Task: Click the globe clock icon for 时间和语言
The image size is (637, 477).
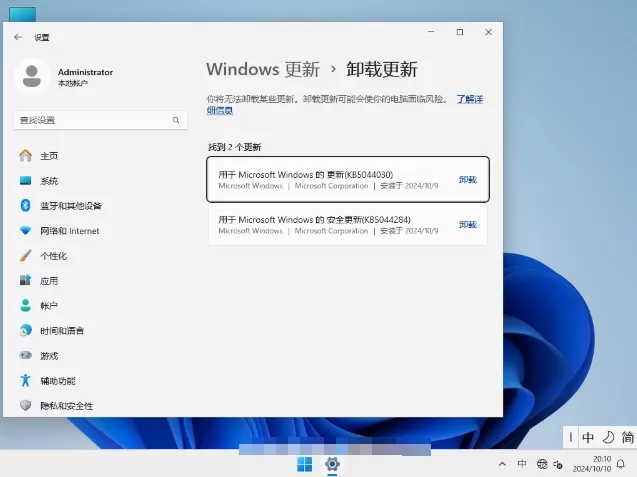Action: point(25,330)
